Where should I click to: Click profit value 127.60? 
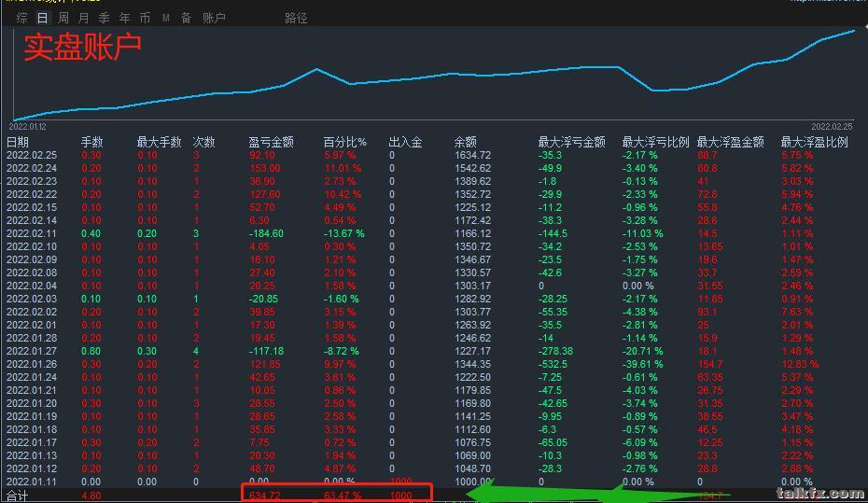point(265,194)
